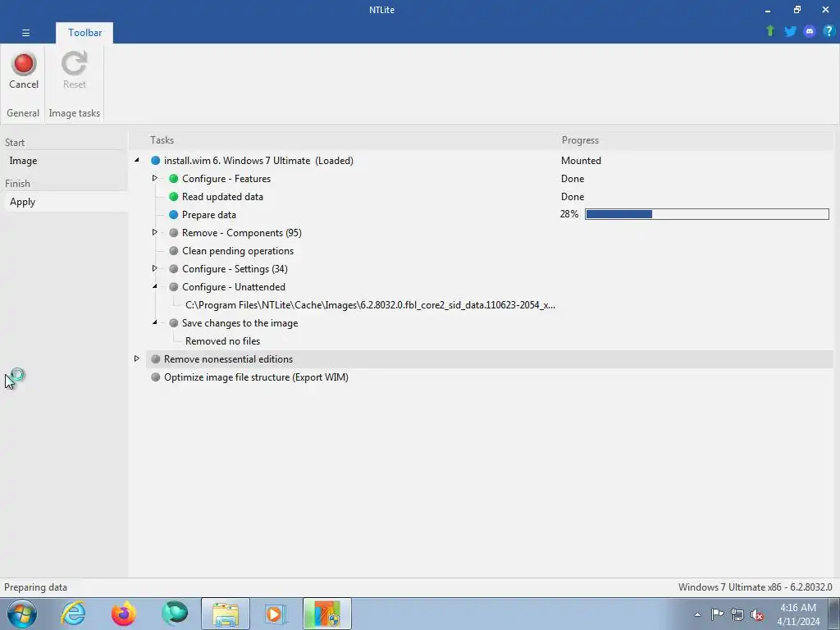Click gray dot next to Configure - Unattended
This screenshot has width=840, height=630.
tap(174, 286)
